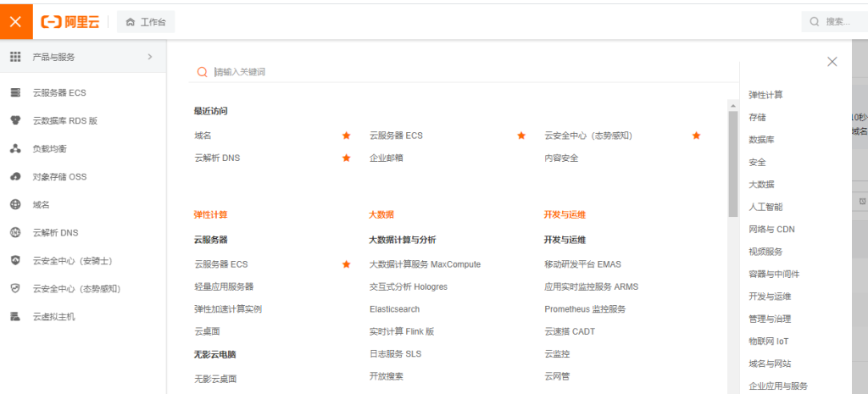The image size is (868, 394).
Task: Click the Alibaba Cloud logo
Action: pos(70,21)
